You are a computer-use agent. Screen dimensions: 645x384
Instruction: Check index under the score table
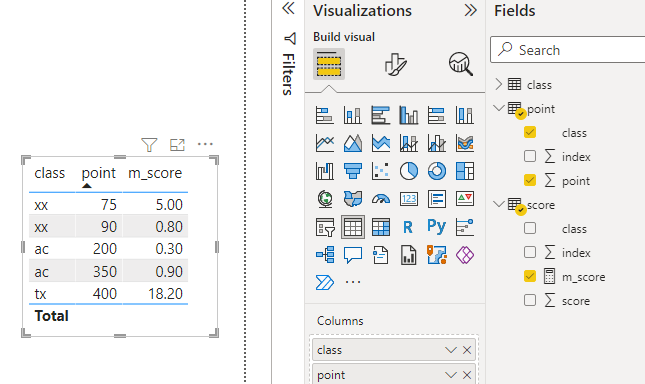coord(530,252)
